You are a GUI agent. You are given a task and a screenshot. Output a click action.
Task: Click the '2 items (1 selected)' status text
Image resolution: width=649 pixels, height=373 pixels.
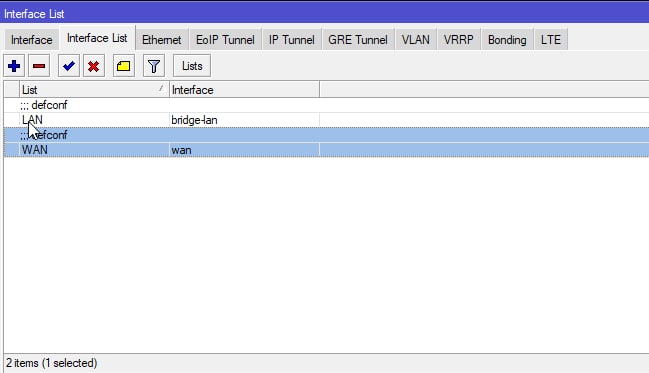click(51, 363)
